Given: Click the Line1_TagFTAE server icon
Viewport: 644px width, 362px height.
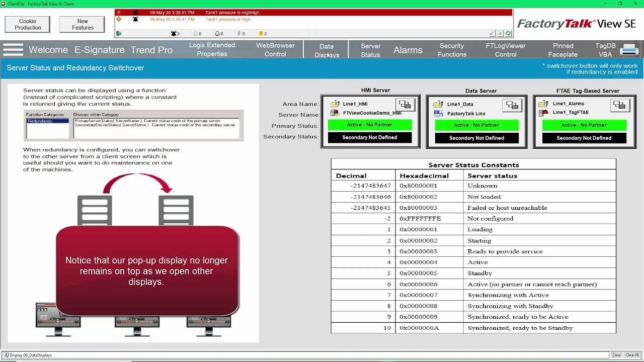Looking at the screenshot, I should pos(543,113).
